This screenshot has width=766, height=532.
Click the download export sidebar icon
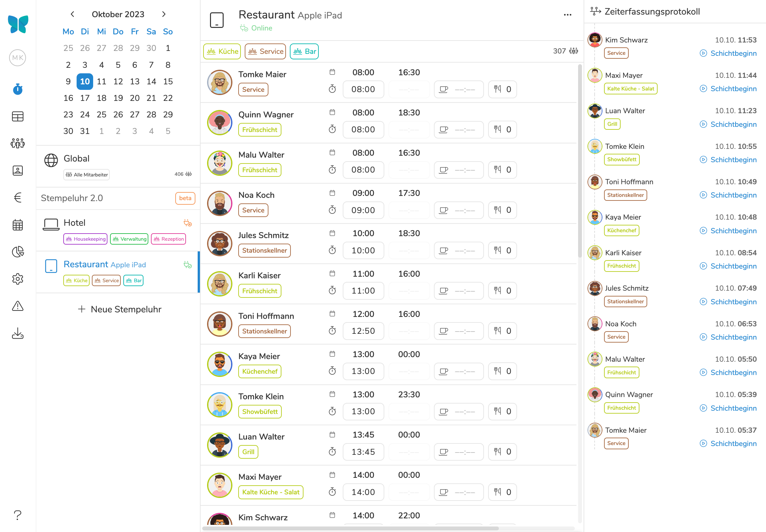(18, 333)
